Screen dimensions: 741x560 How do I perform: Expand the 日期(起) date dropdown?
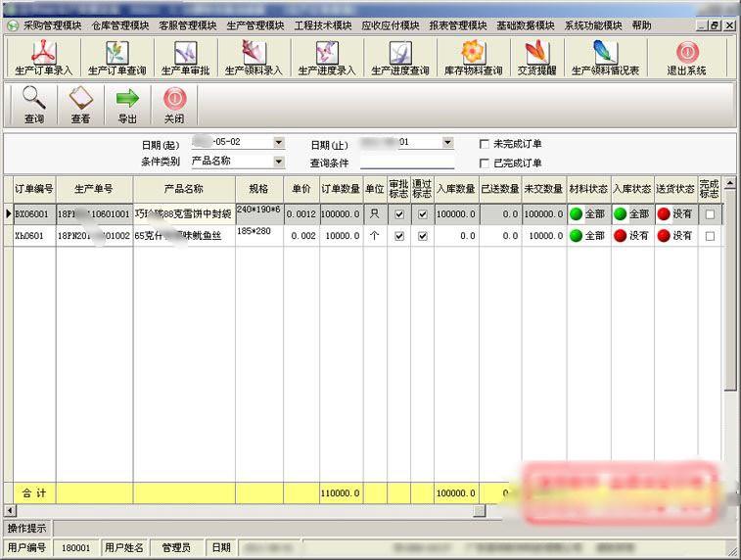coord(279,142)
